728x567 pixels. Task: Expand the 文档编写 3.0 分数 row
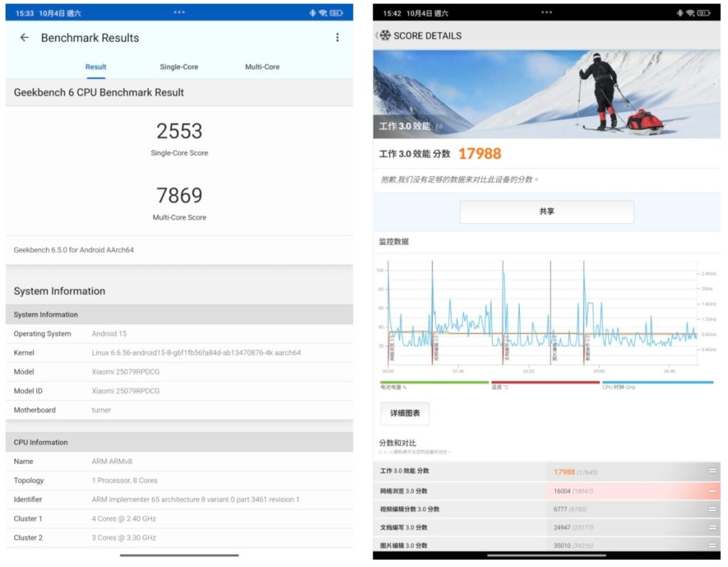712,527
